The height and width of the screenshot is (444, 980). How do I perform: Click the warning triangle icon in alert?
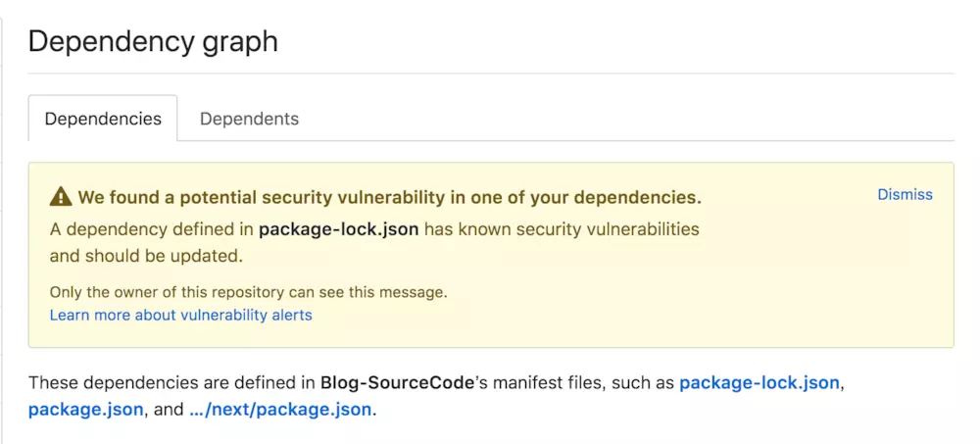61,197
